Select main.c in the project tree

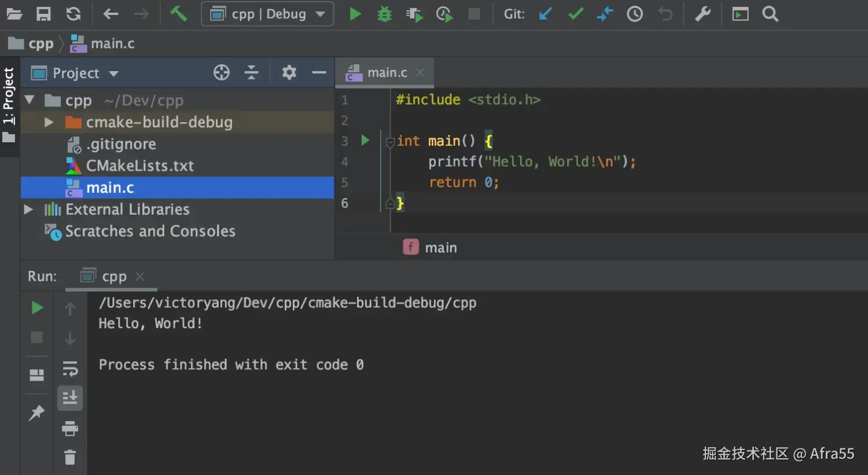click(177, 187)
